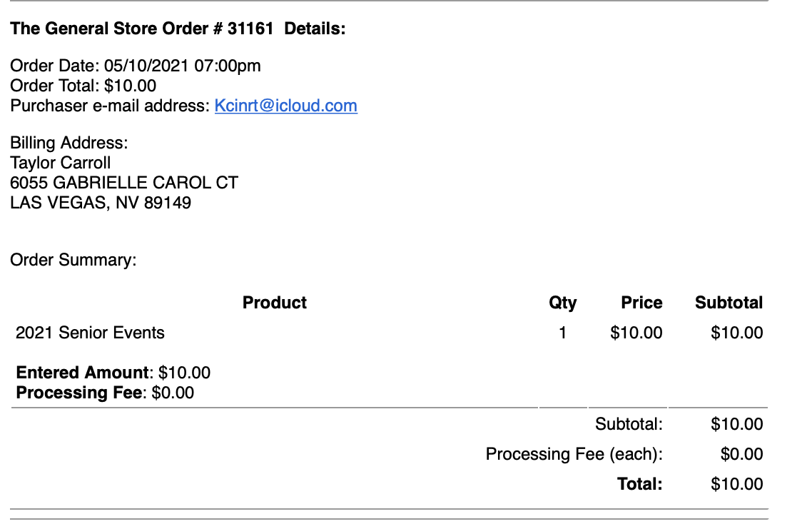This screenshot has width=812, height=524.
Task: Select the name Taylor Carroll
Action: 61,163
